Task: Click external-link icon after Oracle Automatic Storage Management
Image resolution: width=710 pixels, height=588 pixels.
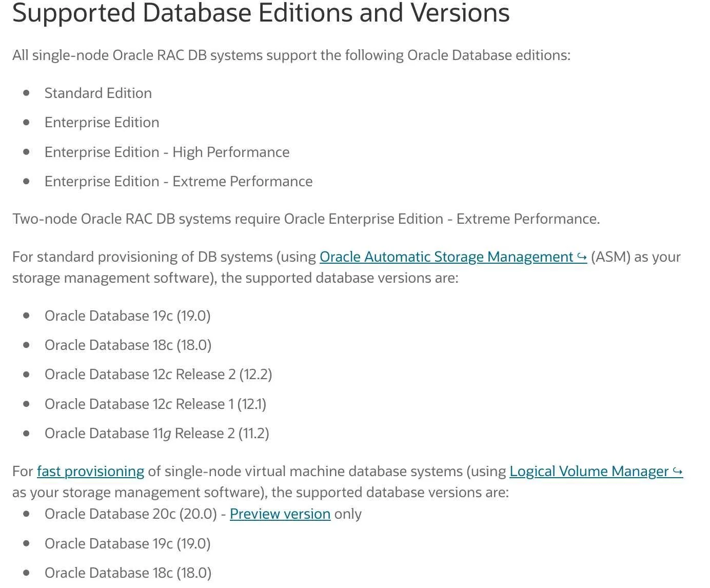Action: (x=582, y=257)
